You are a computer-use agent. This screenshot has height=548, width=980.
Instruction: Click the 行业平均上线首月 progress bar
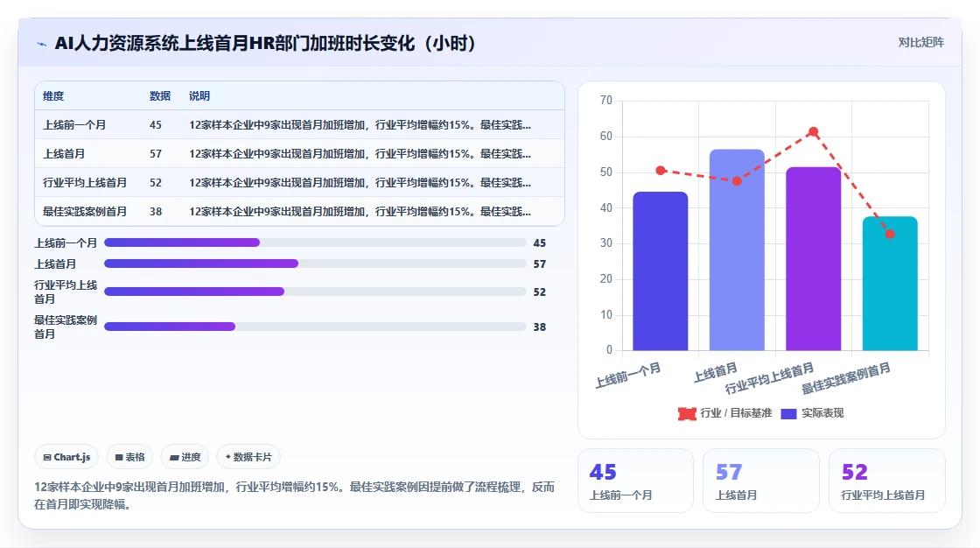click(x=315, y=292)
